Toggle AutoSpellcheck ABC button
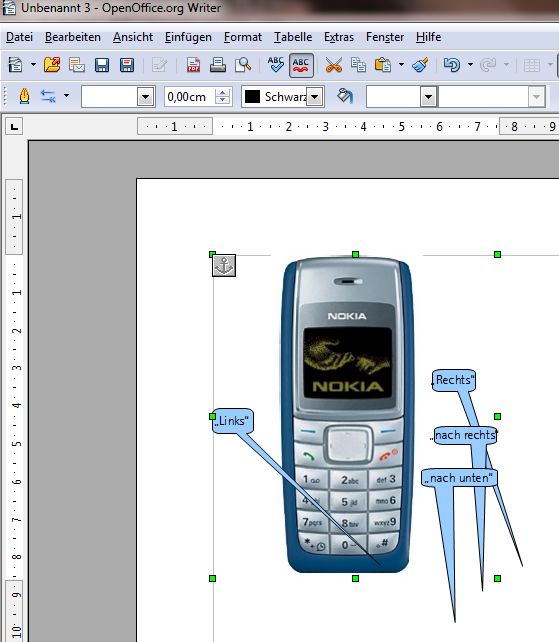 (x=301, y=65)
